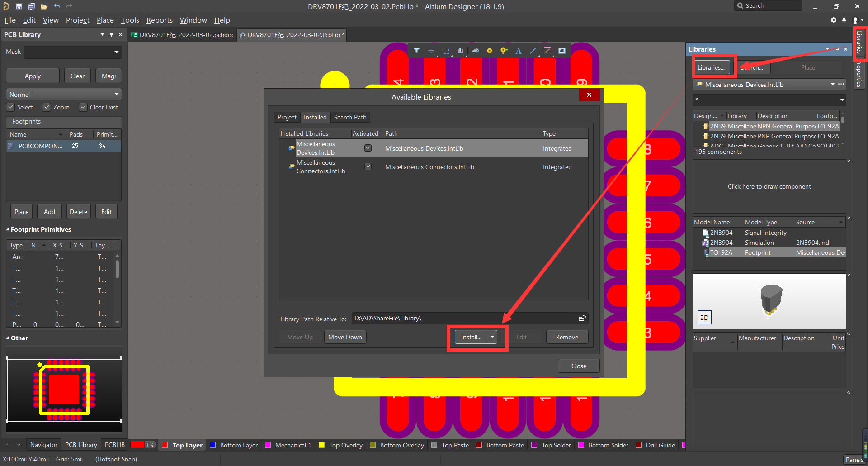Click the Save document icon

point(19,6)
